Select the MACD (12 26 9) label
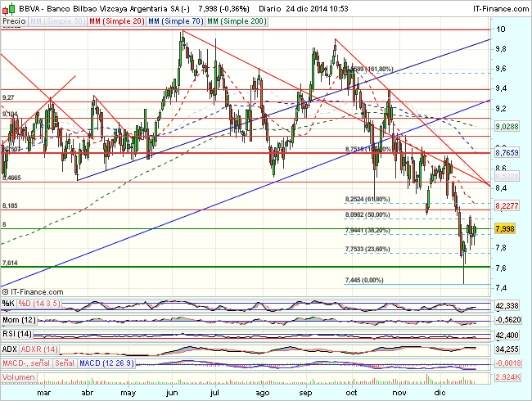This screenshot has height=401, width=532. (106, 363)
